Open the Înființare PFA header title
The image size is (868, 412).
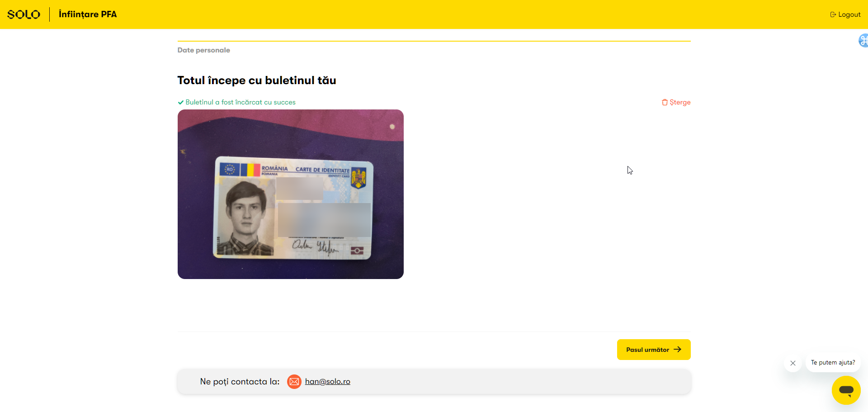(x=88, y=14)
